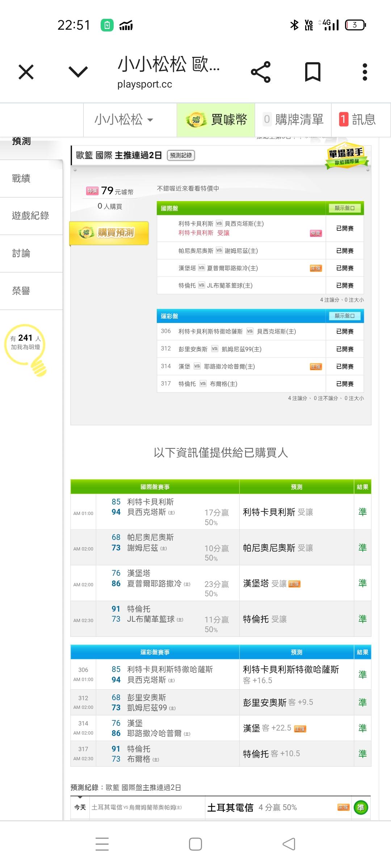Click the 預測記錄 button in header
Image resolution: width=391 pixels, height=868 pixels.
click(181, 155)
